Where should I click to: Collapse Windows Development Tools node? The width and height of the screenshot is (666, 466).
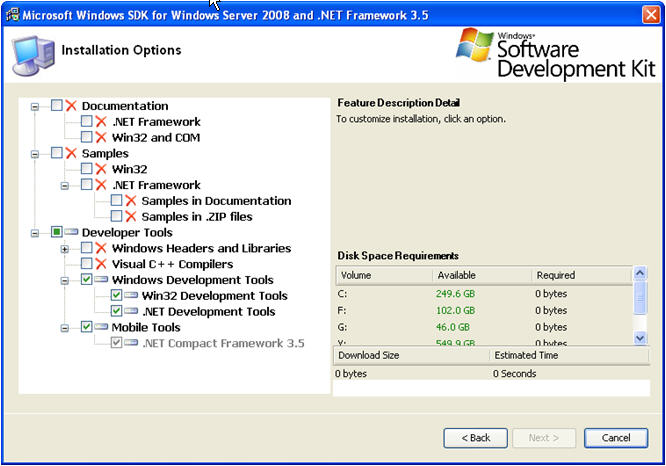[x=65, y=281]
